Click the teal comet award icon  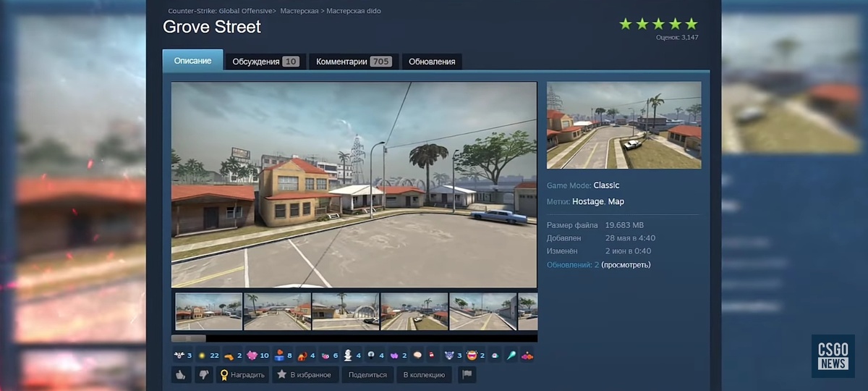pos(511,355)
